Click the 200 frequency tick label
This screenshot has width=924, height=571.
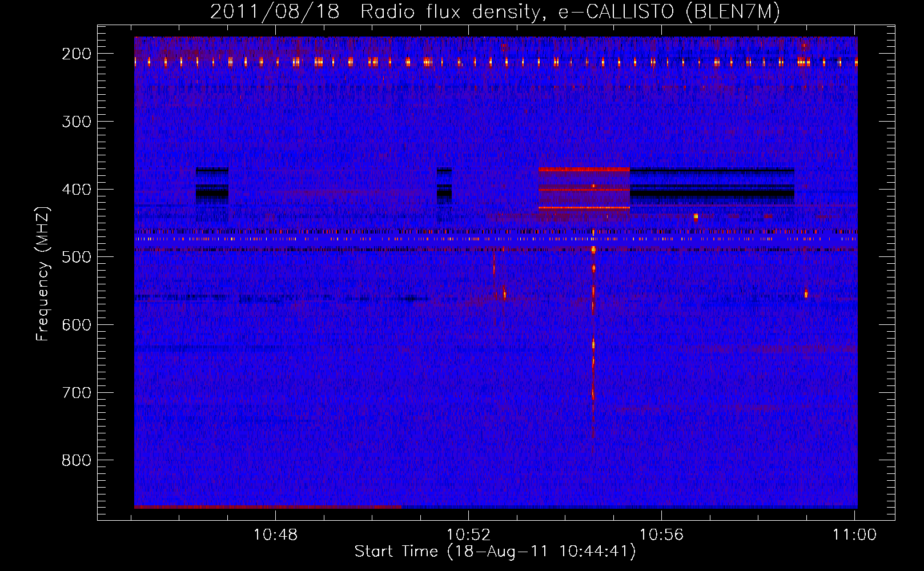tap(77, 54)
